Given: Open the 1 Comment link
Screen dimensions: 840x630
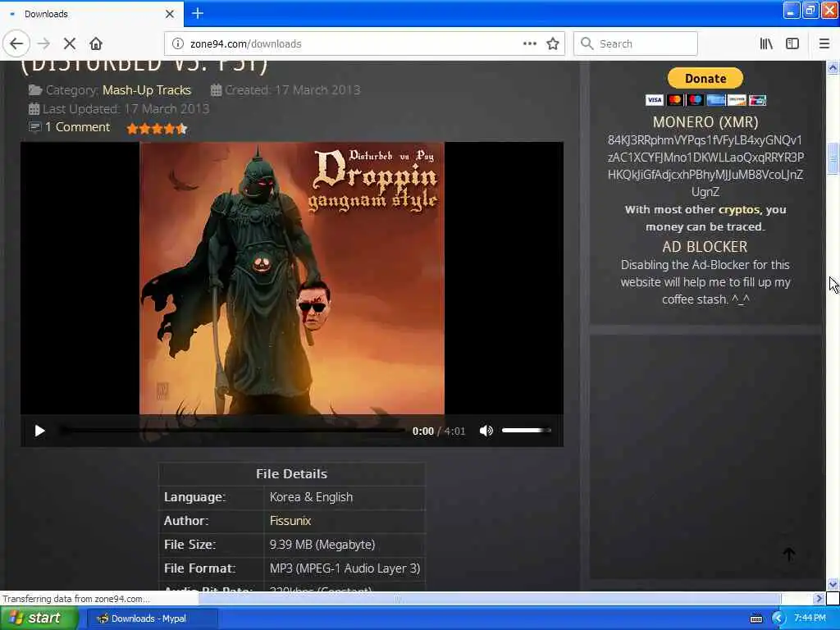Looking at the screenshot, I should (x=77, y=127).
